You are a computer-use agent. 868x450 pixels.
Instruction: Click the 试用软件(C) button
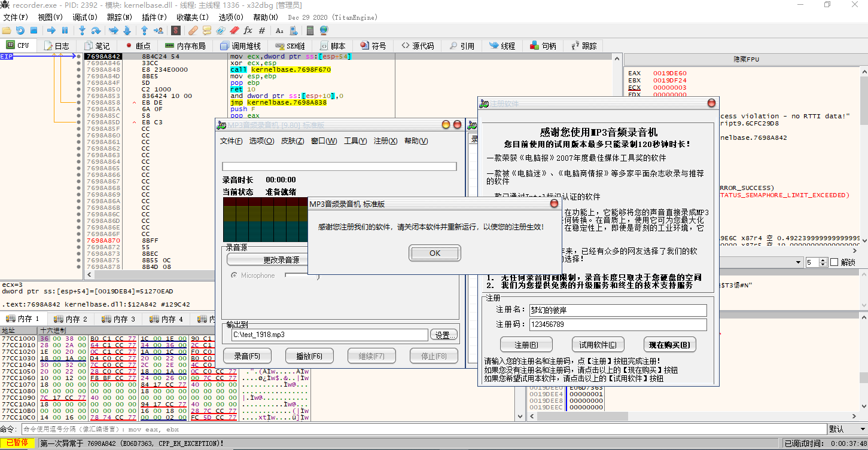[x=598, y=345]
